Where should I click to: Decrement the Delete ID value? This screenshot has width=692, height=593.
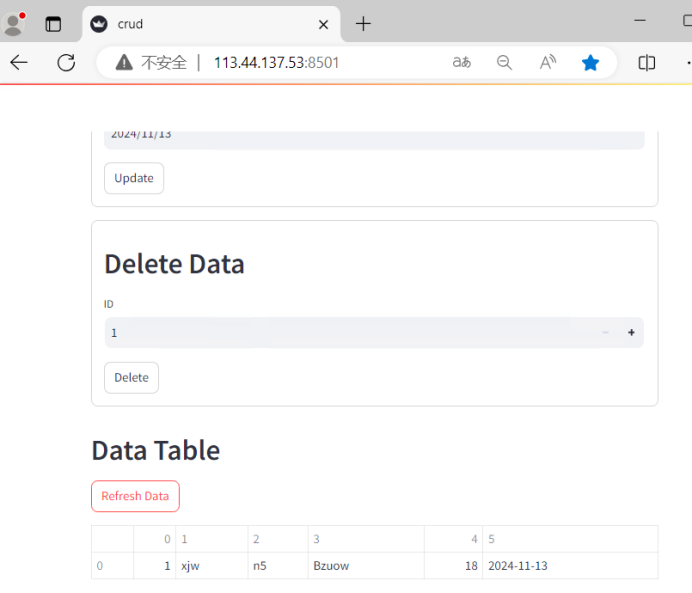pyautogui.click(x=605, y=333)
